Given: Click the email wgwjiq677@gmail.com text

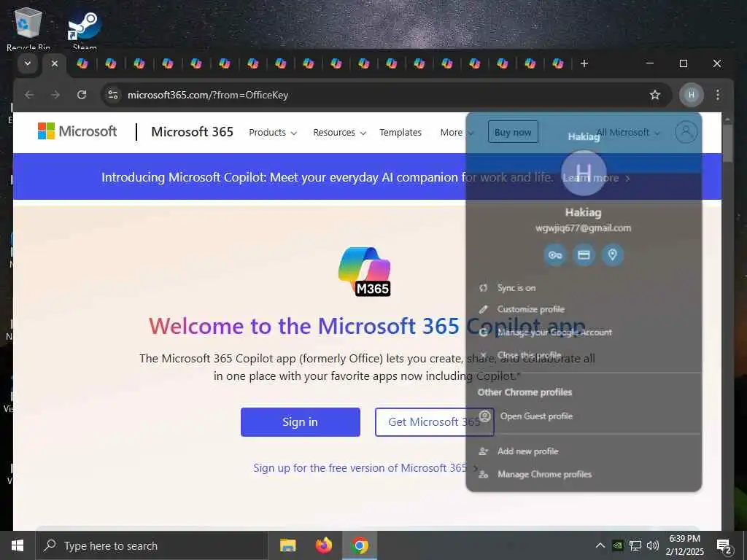Looking at the screenshot, I should [583, 228].
